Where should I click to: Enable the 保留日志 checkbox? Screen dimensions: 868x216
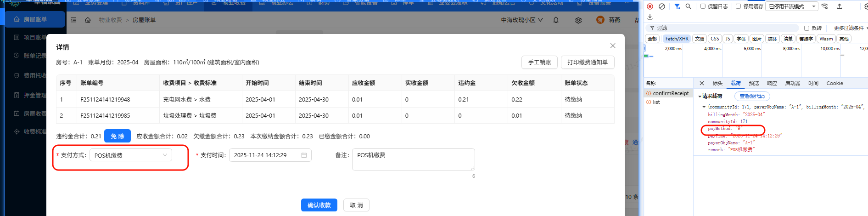click(x=703, y=6)
